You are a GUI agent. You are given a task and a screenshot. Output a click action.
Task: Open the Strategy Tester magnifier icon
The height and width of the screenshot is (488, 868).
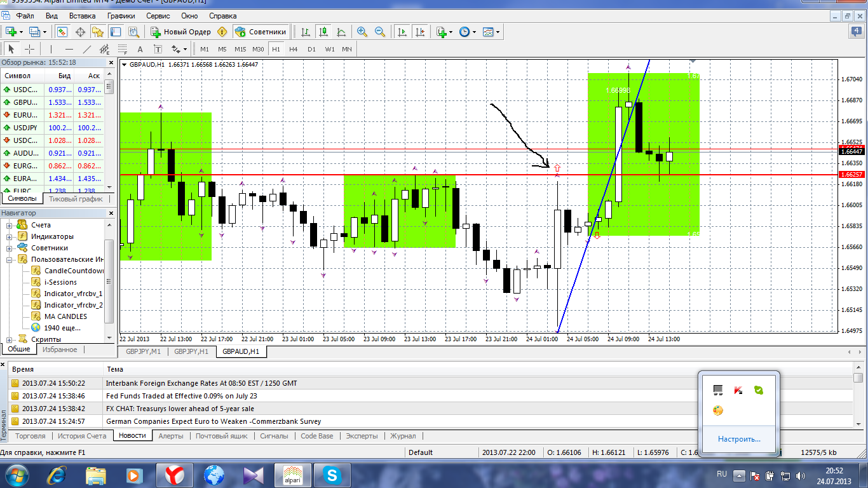(x=133, y=32)
